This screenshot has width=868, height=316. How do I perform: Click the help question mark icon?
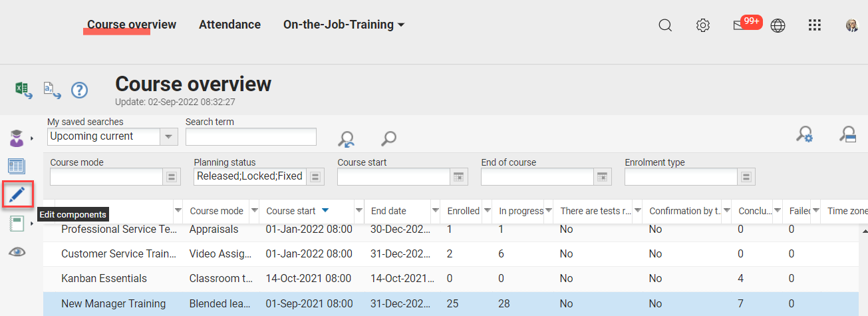pos(79,90)
